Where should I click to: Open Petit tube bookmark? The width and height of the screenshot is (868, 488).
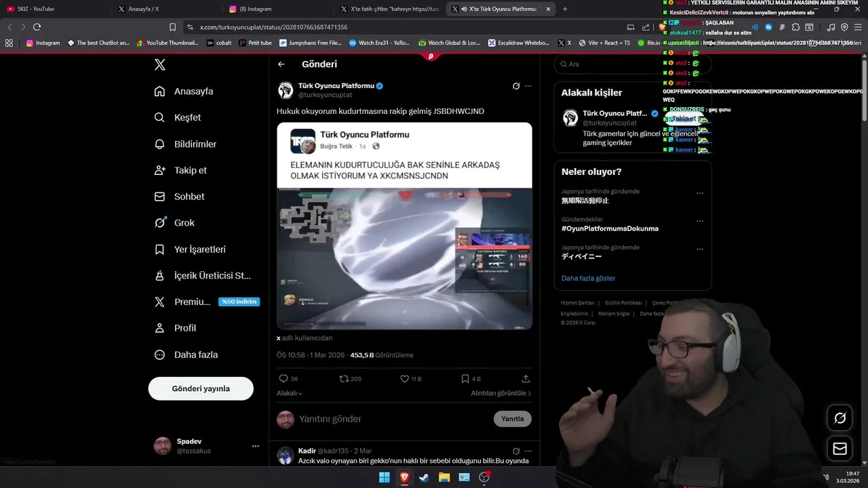(256, 43)
